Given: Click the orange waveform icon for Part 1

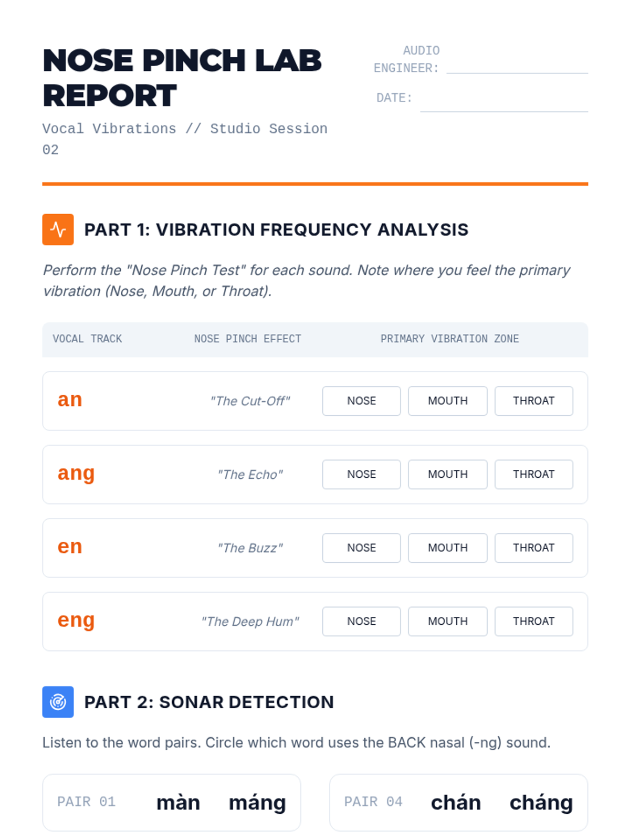Looking at the screenshot, I should tap(58, 229).
